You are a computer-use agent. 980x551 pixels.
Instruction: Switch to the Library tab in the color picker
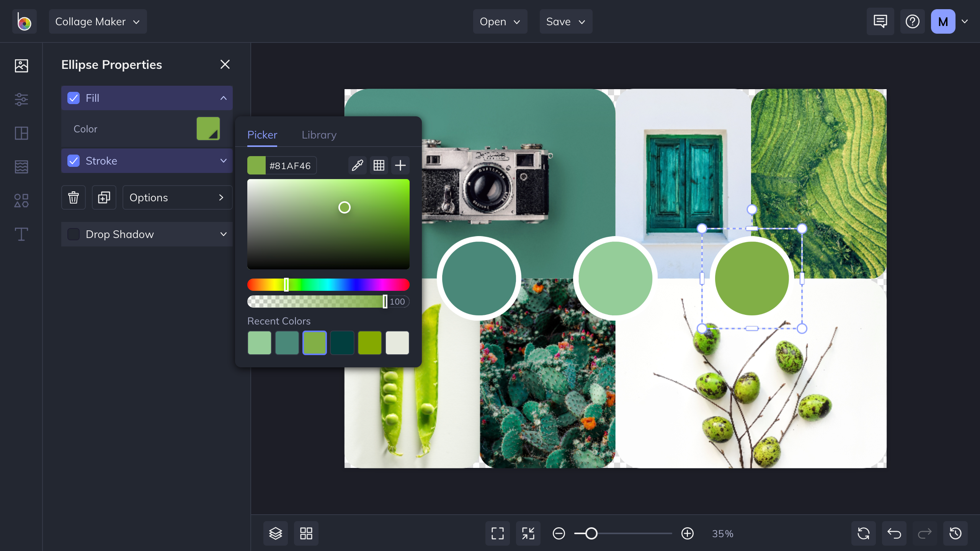319,135
